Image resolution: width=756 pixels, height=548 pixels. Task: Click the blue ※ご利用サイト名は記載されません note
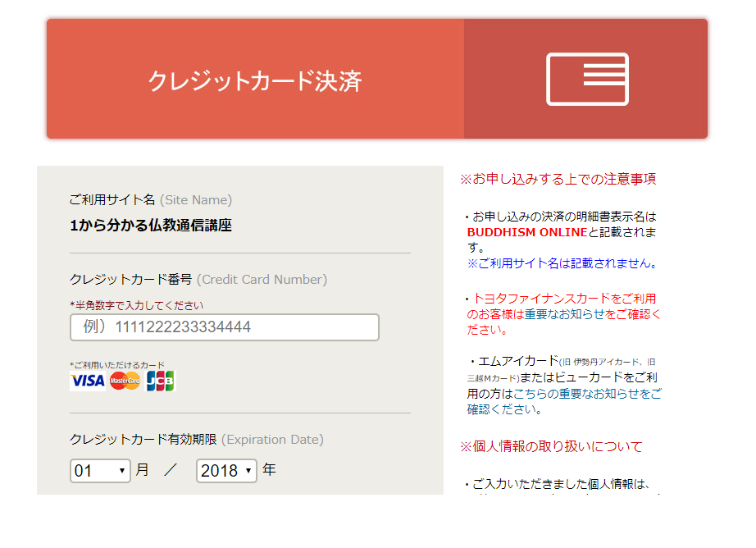[x=562, y=263]
